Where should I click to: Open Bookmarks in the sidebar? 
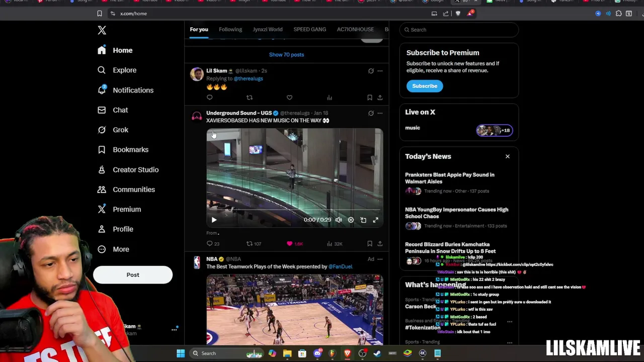pos(123,149)
